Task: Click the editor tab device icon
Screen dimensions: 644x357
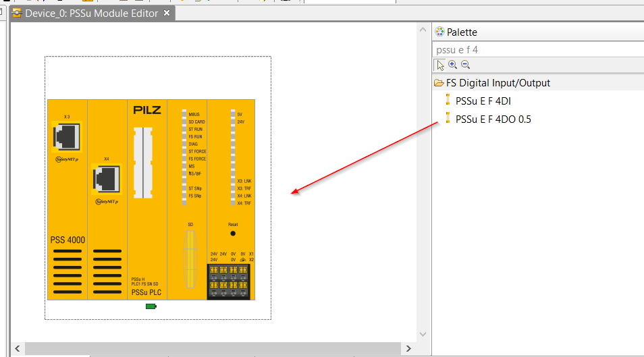Action: coord(17,13)
